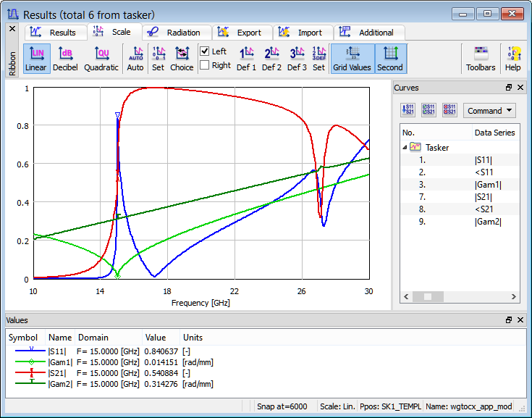This screenshot has width=532, height=418.
Task: Open the Export tab
Action: (x=242, y=33)
